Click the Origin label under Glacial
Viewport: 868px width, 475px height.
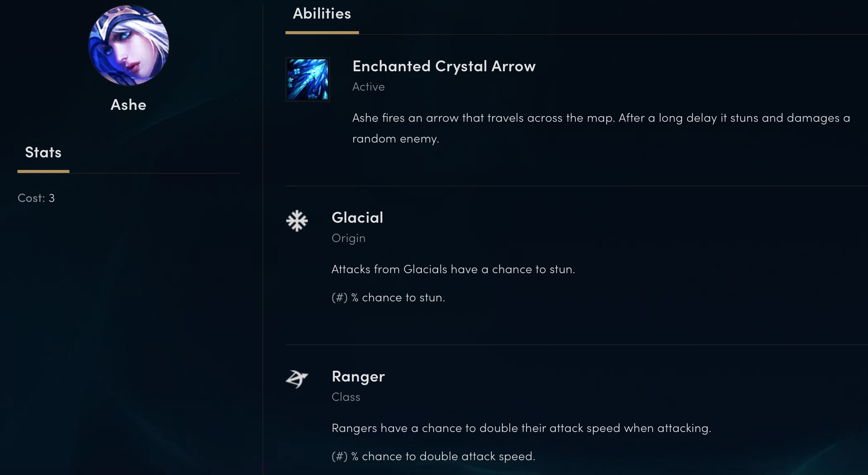pos(348,238)
